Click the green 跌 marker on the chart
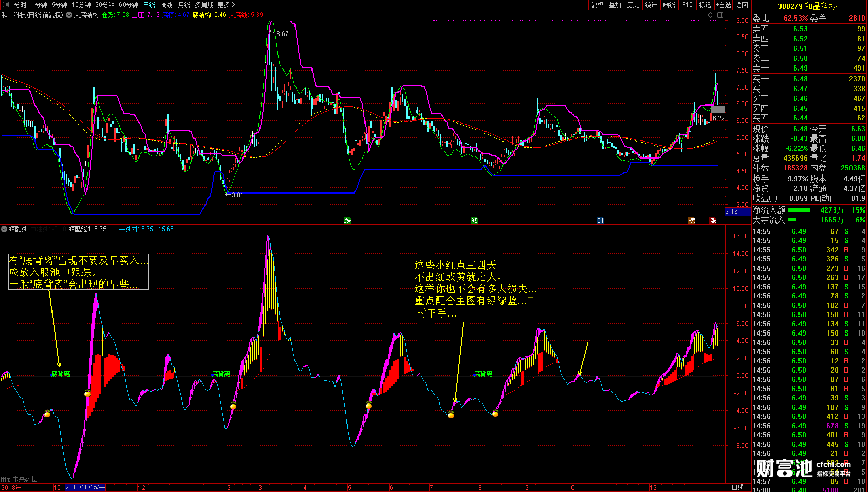This screenshot has height=492, width=868. [x=348, y=220]
